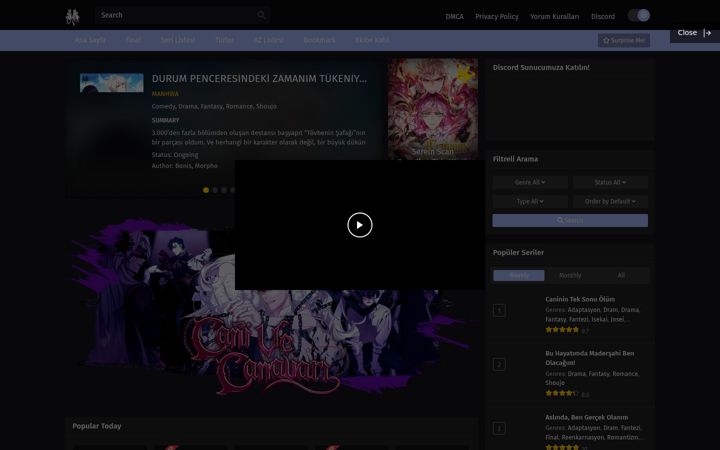Click star rating under Caninin Tek Sonu Ölüm
The width and height of the screenshot is (720, 450).
(x=562, y=330)
